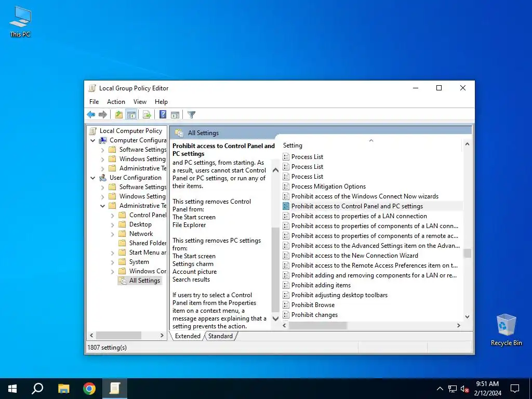The image size is (532, 399).
Task: Expand the Control Panel tree node
Action: tap(112, 215)
